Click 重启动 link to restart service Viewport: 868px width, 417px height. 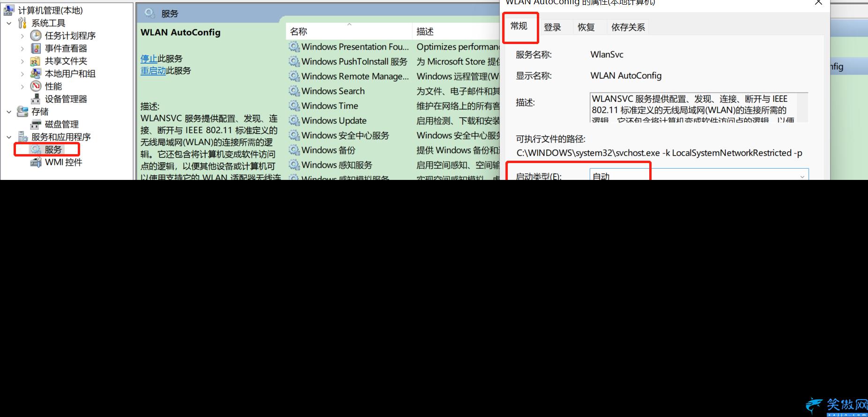click(153, 71)
